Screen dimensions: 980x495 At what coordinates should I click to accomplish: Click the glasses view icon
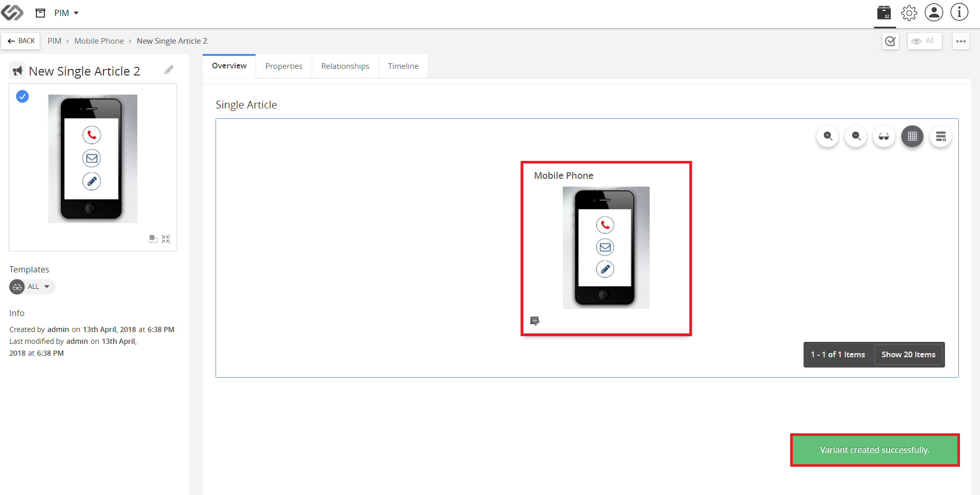click(884, 136)
